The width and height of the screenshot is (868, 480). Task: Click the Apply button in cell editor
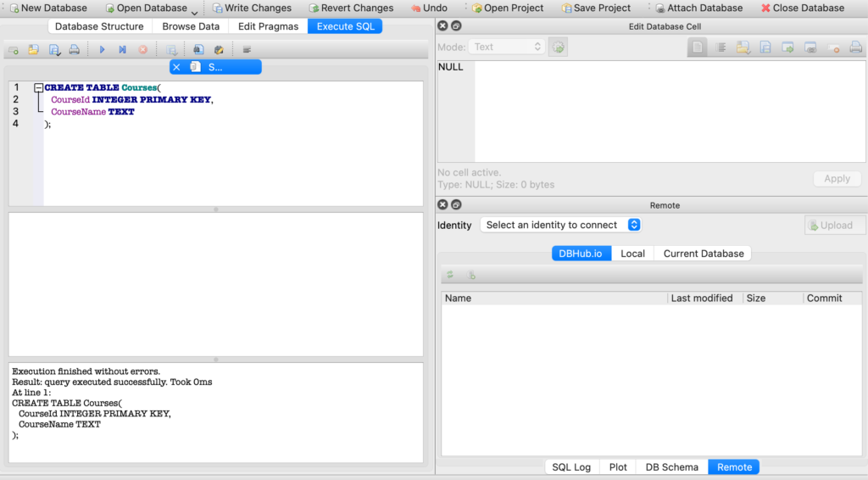tap(837, 179)
